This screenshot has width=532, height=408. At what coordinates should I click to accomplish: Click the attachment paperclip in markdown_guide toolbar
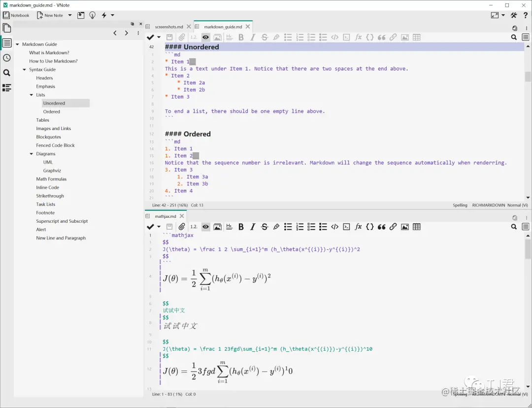pyautogui.click(x=182, y=37)
